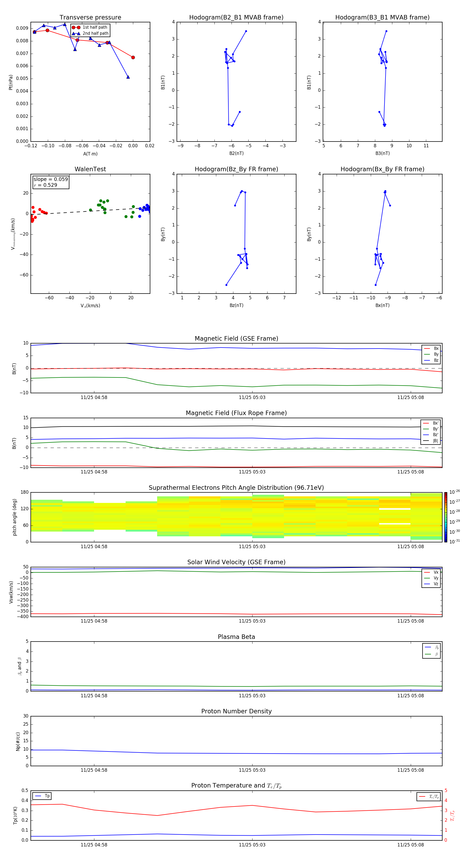Click "Bx'" in Flux Rope frame legend
The width and height of the screenshot is (473, 868).
[436, 423]
